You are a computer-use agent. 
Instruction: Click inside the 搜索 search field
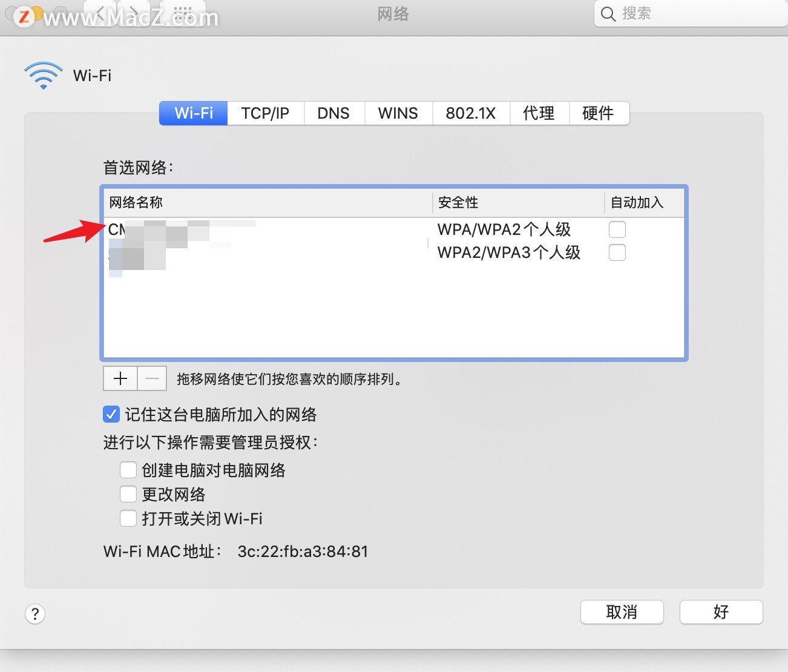tap(666, 13)
